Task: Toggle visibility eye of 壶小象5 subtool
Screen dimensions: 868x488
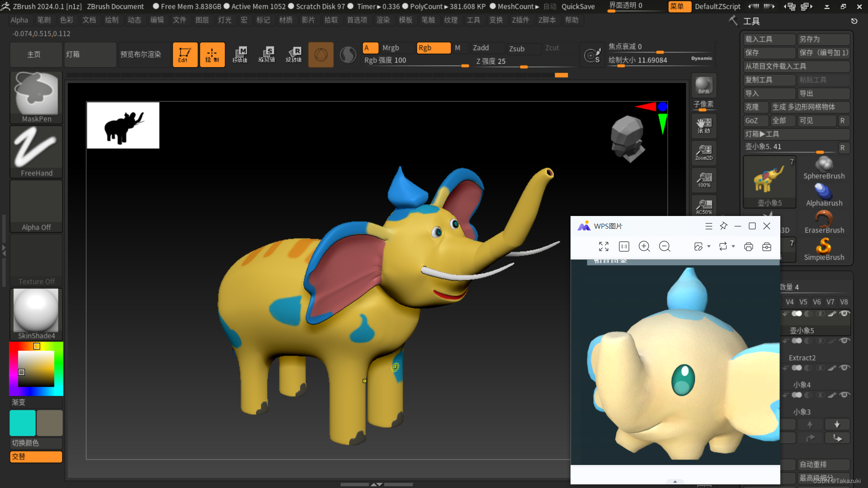Action: pos(844,314)
